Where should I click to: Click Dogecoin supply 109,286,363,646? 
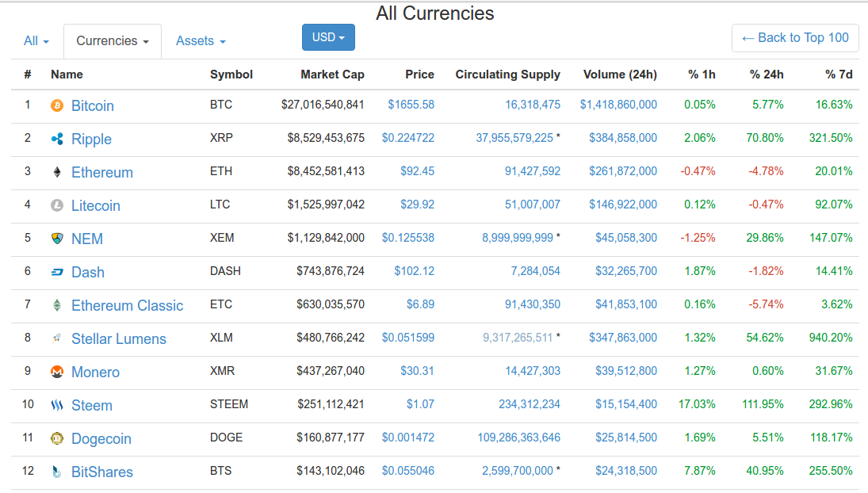click(x=518, y=438)
